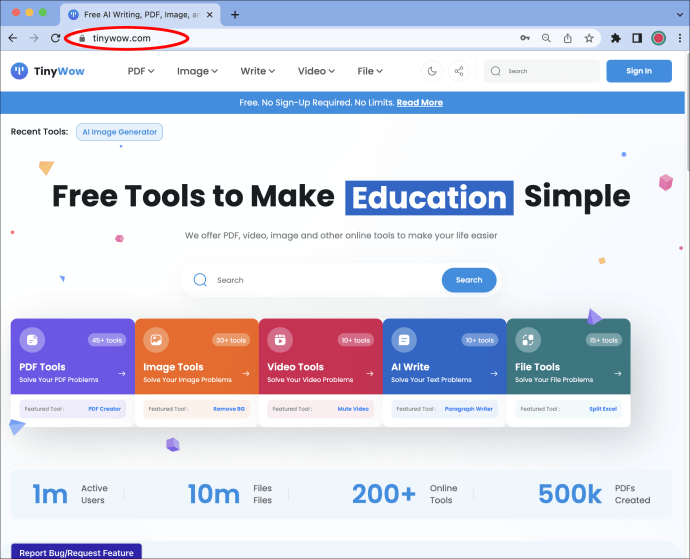Open the Read More link
This screenshot has width=690, height=559.
(x=420, y=103)
